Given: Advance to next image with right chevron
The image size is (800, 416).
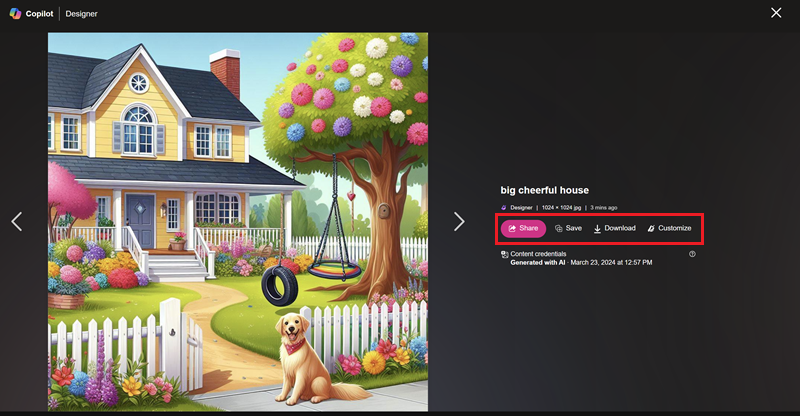Looking at the screenshot, I should 459,222.
